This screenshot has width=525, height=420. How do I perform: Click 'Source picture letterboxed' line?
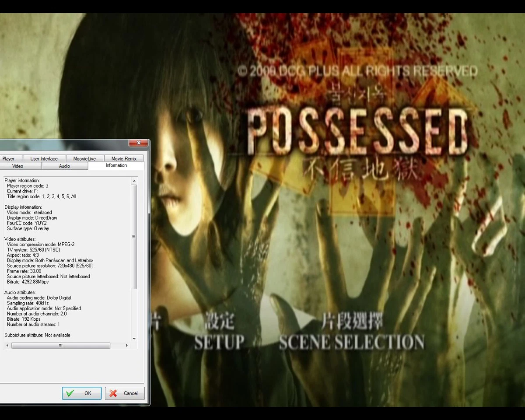(49, 276)
